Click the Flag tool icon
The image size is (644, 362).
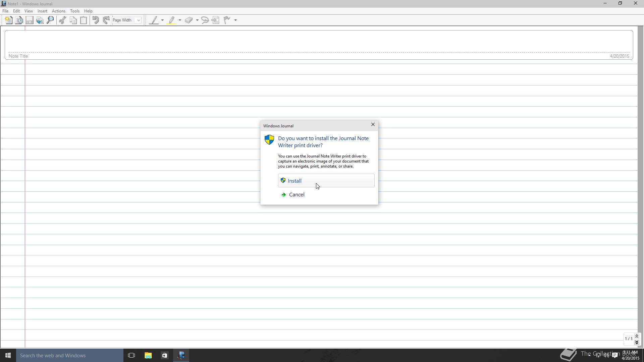click(x=227, y=20)
